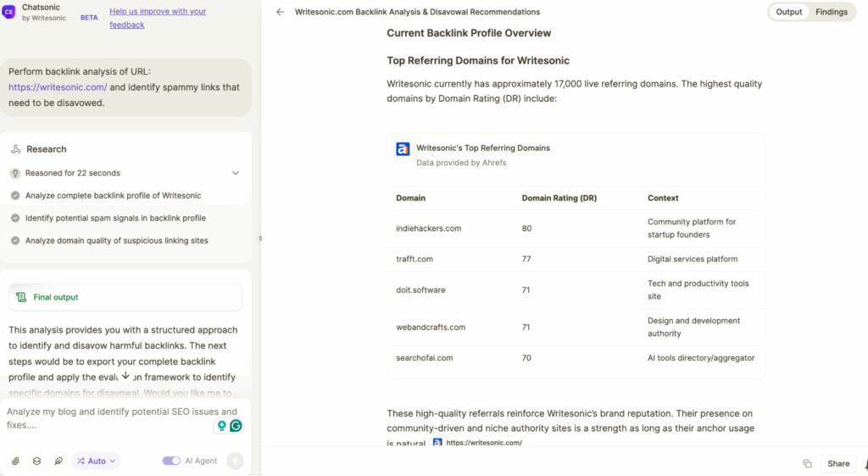
Task: Click the indiehackers.com domain cell
Action: (428, 228)
